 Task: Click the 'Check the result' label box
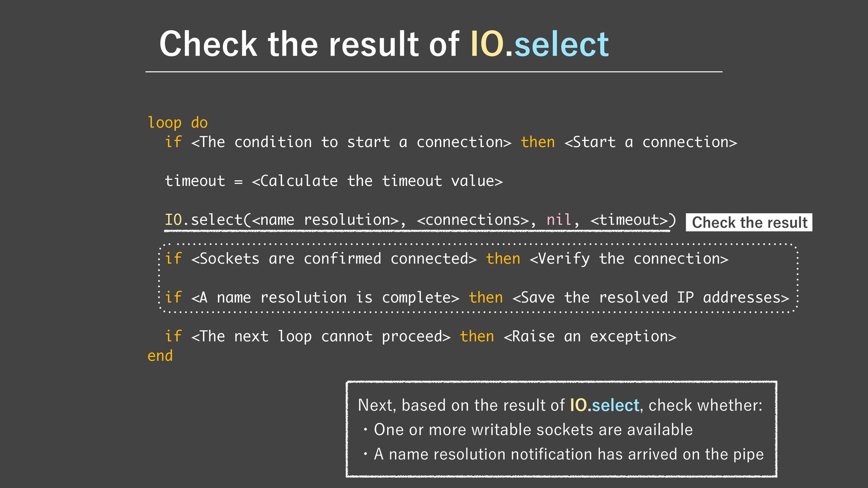point(749,222)
